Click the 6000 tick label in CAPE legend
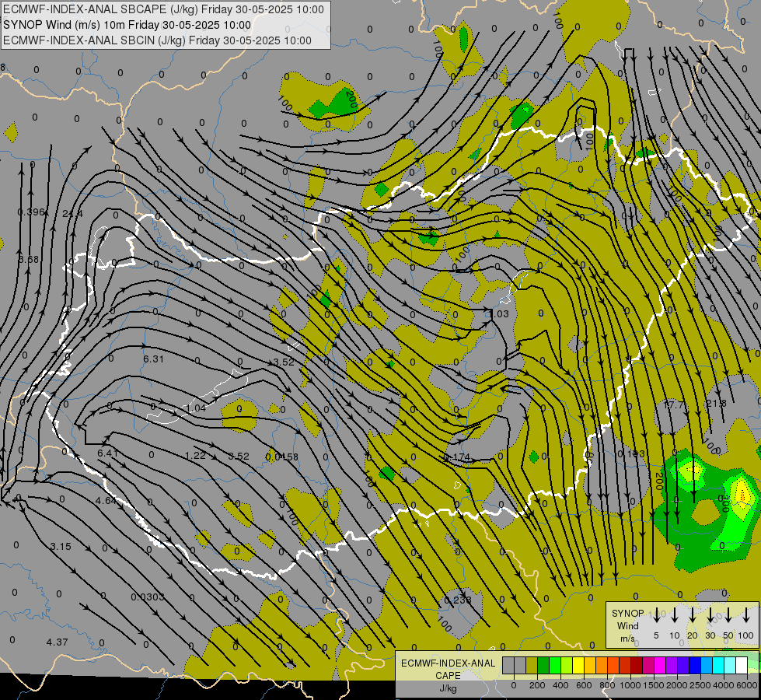 coord(748,685)
